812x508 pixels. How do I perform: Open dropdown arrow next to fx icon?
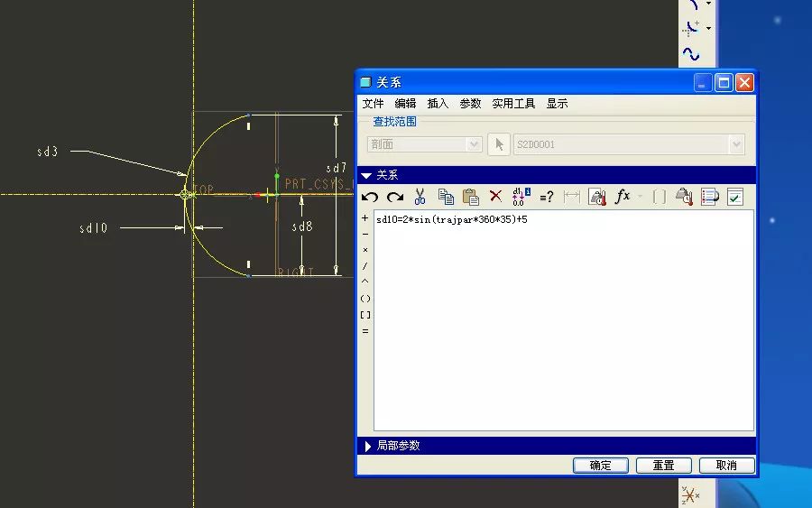[x=640, y=197]
